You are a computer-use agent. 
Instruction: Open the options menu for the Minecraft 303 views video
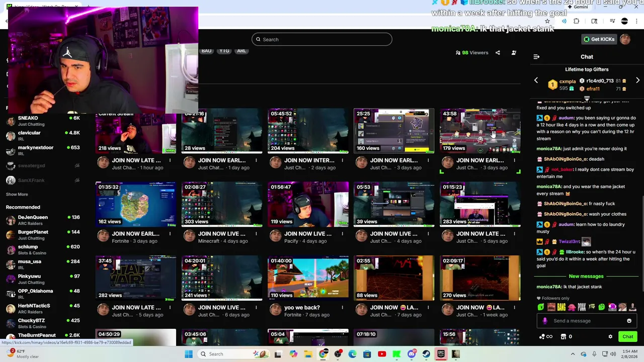[256, 234]
